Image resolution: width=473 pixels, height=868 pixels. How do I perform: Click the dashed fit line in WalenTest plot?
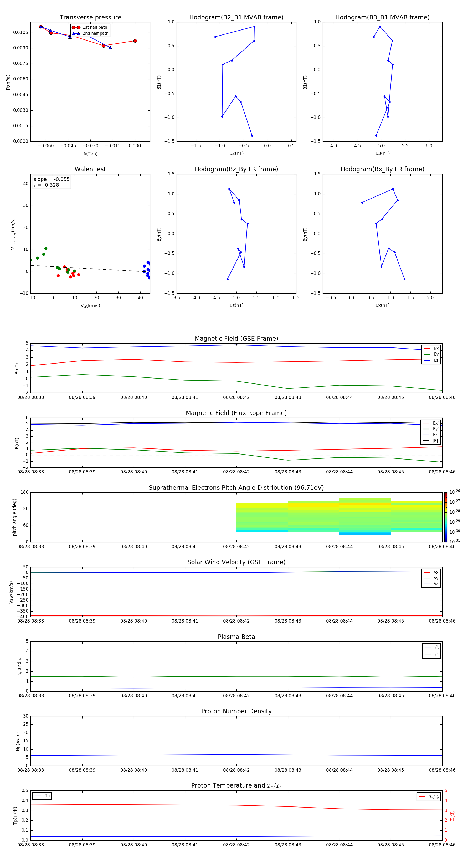(88, 268)
